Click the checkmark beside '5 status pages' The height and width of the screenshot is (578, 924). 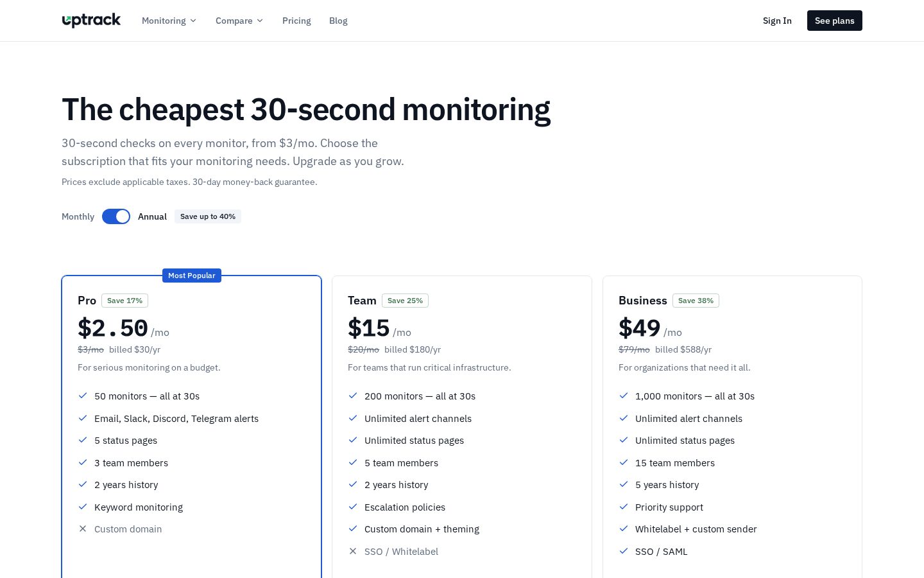coord(83,440)
